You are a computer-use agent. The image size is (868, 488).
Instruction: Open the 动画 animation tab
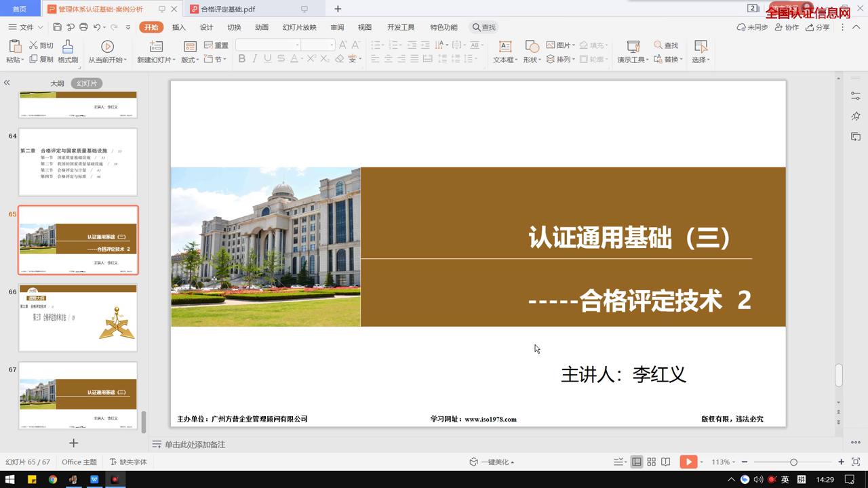pyautogui.click(x=262, y=27)
